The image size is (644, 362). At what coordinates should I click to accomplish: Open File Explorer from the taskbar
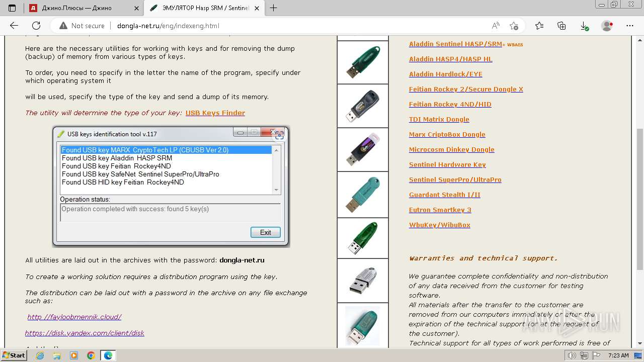(57, 355)
